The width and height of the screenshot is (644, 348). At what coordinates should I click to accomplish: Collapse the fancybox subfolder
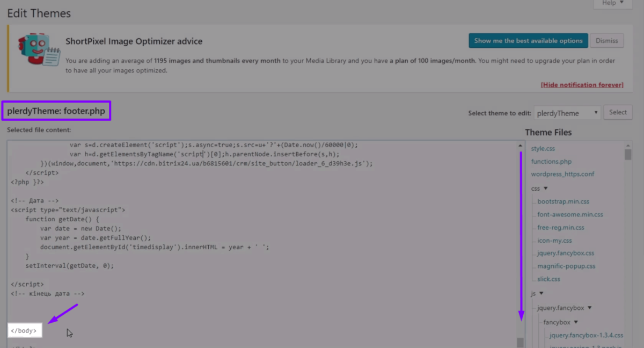click(x=560, y=322)
